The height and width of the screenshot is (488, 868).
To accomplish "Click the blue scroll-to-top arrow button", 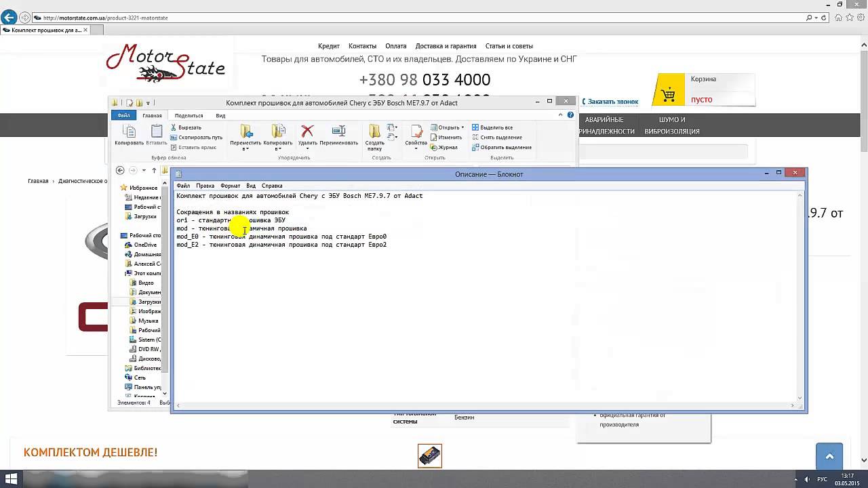I will (x=829, y=456).
